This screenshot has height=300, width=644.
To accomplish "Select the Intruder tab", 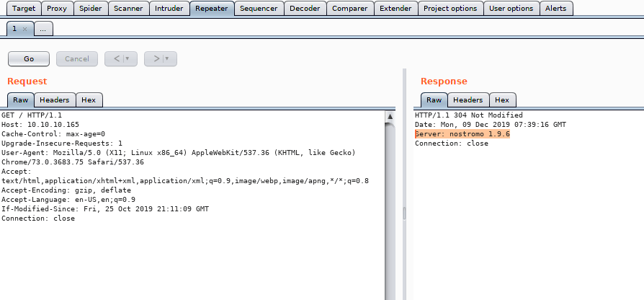I will 169,8.
